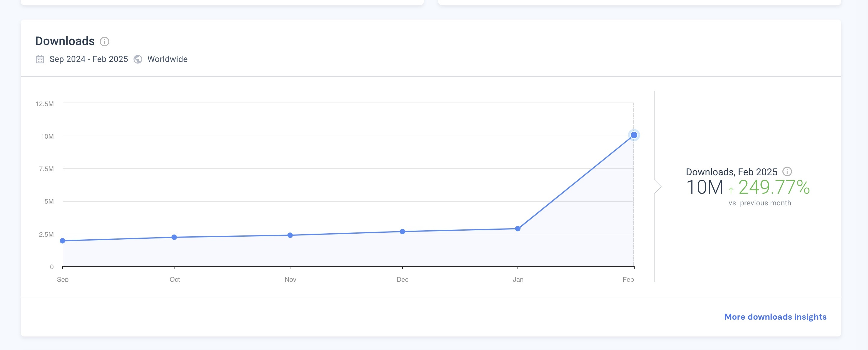868x350 pixels.
Task: Click the globe icon before Worldwide
Action: pyautogui.click(x=138, y=59)
